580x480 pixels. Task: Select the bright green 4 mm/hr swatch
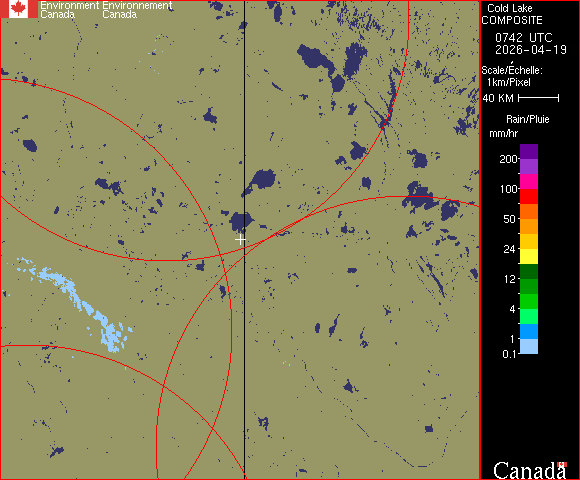click(x=529, y=301)
